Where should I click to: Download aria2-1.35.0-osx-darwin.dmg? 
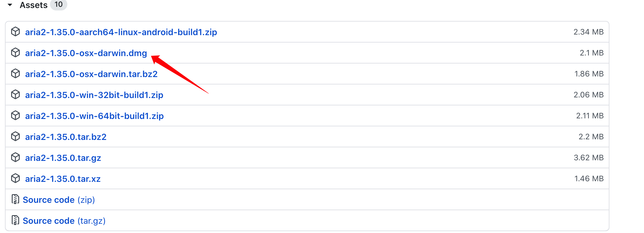pos(86,53)
